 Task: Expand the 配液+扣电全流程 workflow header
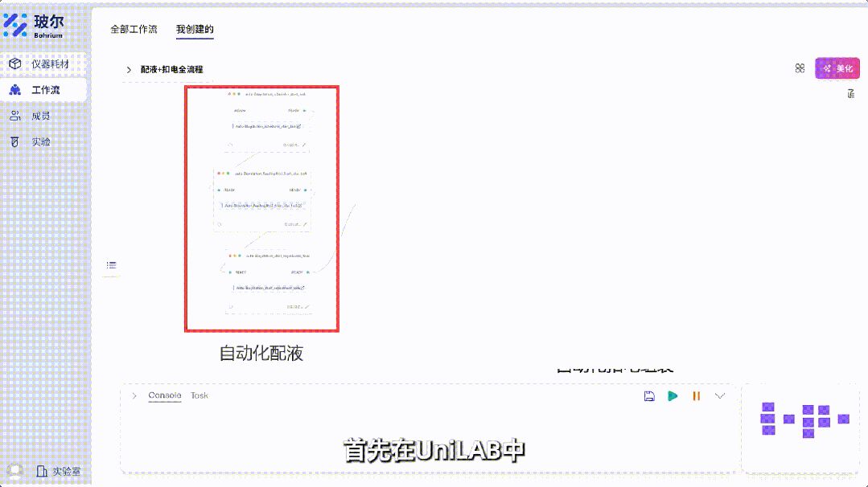[128, 70]
